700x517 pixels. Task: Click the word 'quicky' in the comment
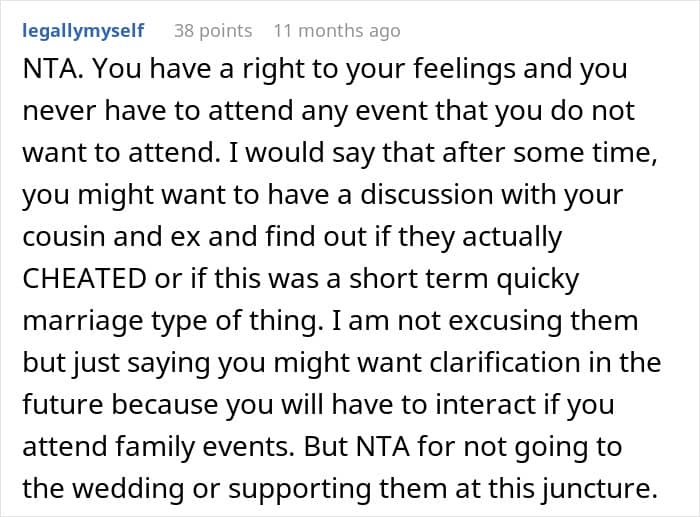tap(538, 279)
